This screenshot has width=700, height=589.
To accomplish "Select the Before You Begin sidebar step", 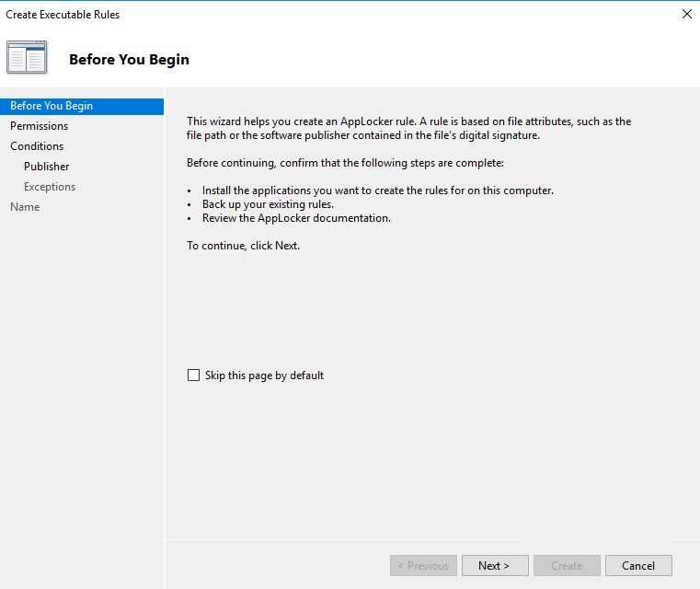I will (x=52, y=106).
